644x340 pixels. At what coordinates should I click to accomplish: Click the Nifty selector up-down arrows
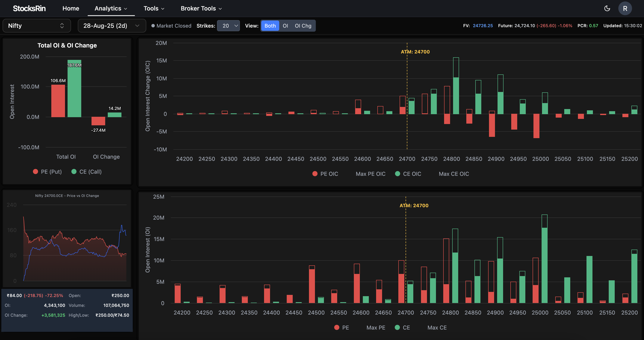62,26
